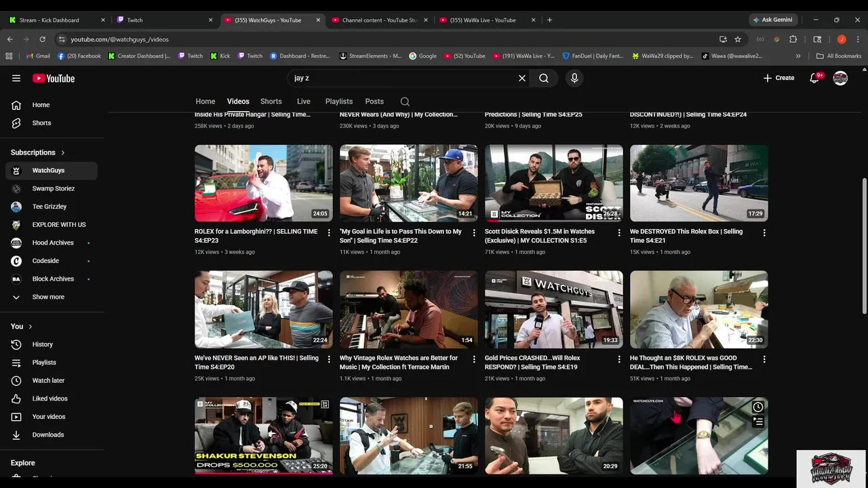Open the notifications bell
Screen dimensions: 868x488
(815, 78)
